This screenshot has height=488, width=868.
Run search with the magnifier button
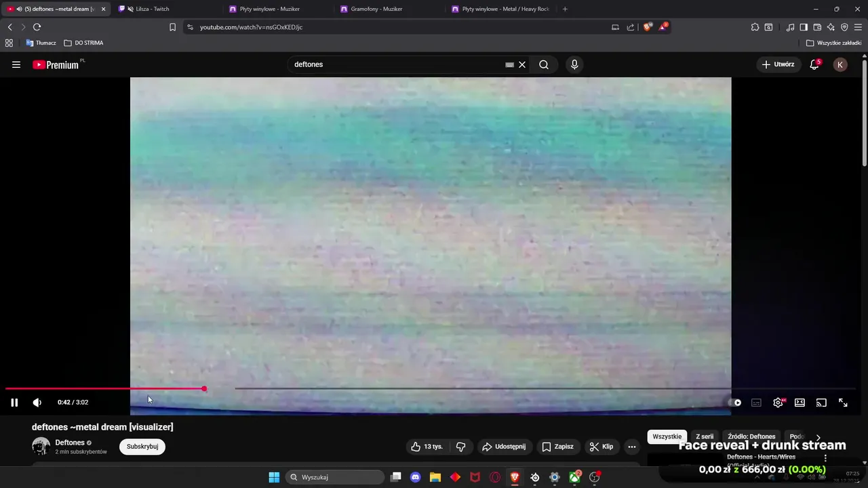[x=544, y=64]
